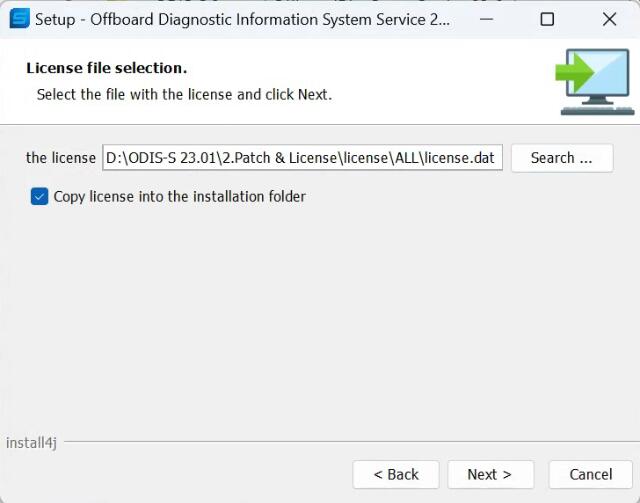The width and height of the screenshot is (640, 503).
Task: Click the install4j label
Action: [x=31, y=443]
